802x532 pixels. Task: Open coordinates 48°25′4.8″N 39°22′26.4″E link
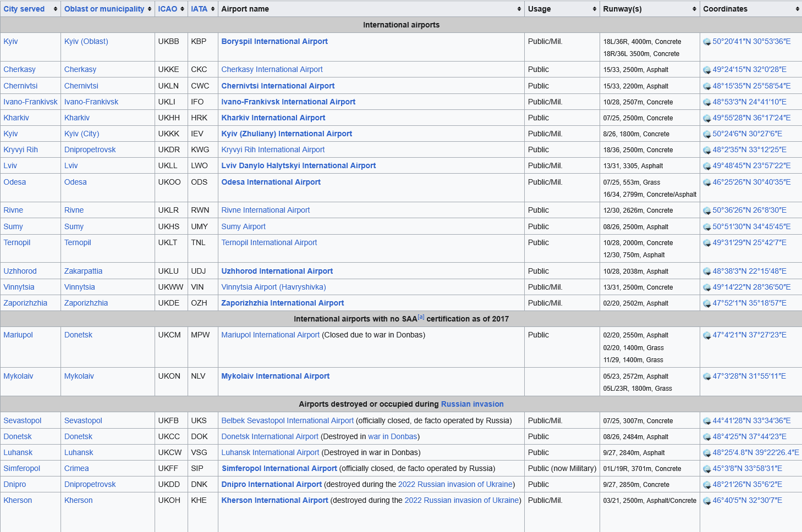pyautogui.click(x=756, y=452)
